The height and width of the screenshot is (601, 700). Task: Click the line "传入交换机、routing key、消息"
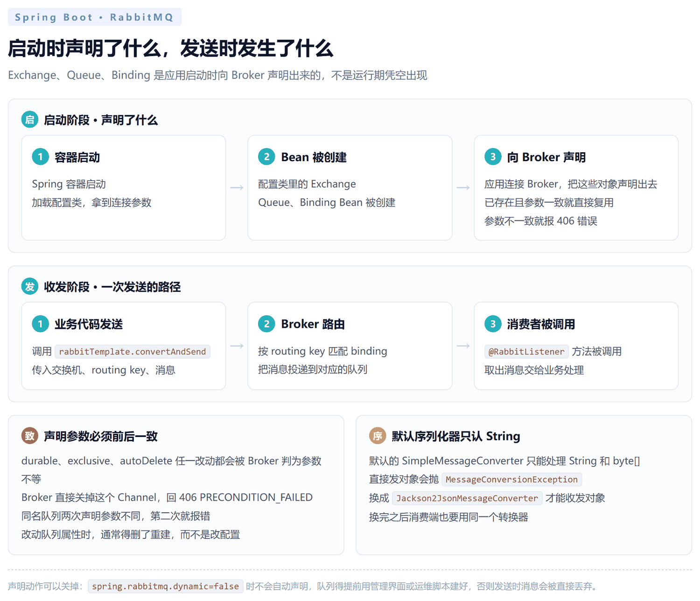click(104, 370)
